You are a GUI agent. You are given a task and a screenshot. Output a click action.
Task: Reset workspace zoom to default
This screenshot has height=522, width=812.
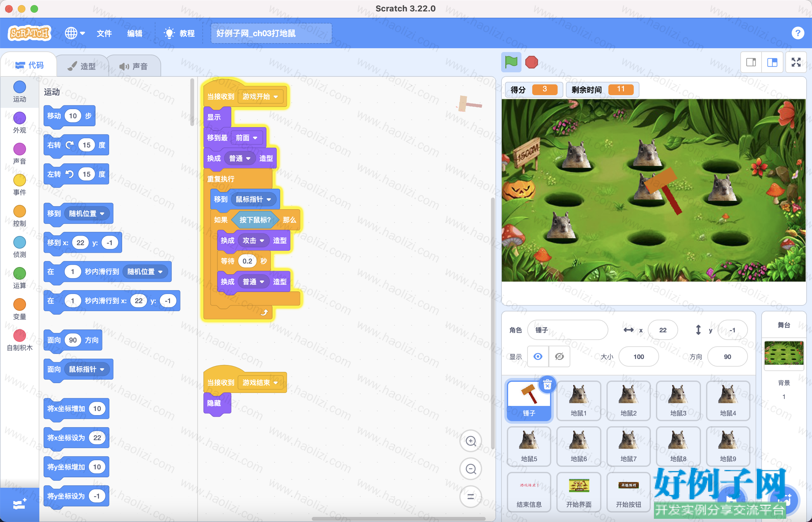[x=471, y=497]
